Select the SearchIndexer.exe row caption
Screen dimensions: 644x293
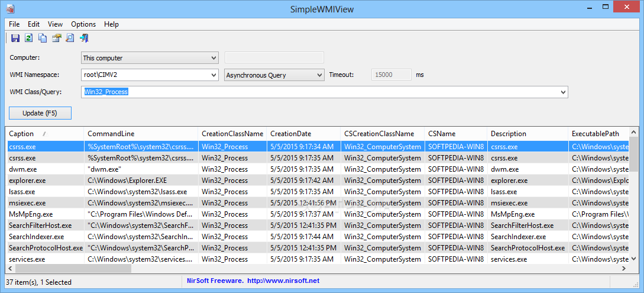coord(36,237)
